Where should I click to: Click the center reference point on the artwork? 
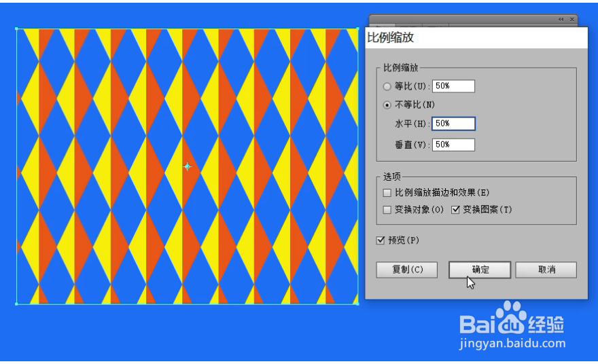point(188,166)
